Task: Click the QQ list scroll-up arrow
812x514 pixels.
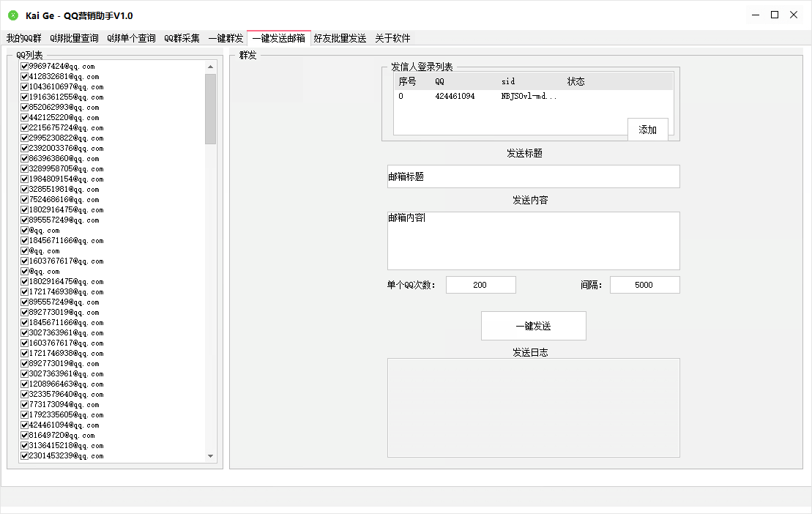Action: [x=211, y=67]
